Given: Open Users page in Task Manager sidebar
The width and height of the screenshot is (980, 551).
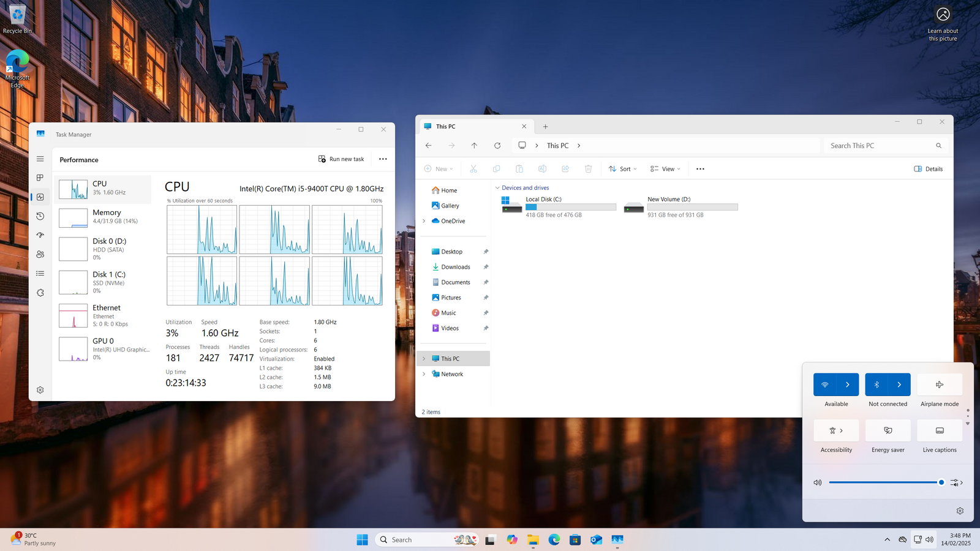Looking at the screenshot, I should [40, 254].
